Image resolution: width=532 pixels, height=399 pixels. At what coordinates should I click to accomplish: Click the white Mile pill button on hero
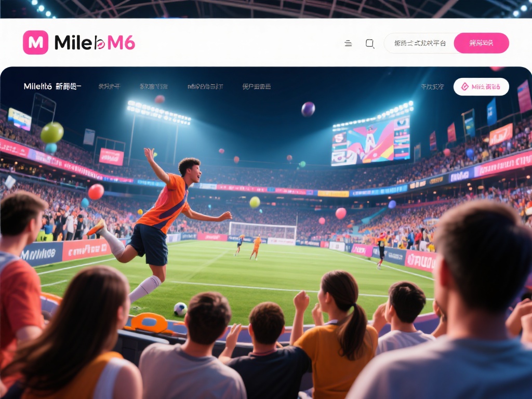click(481, 87)
